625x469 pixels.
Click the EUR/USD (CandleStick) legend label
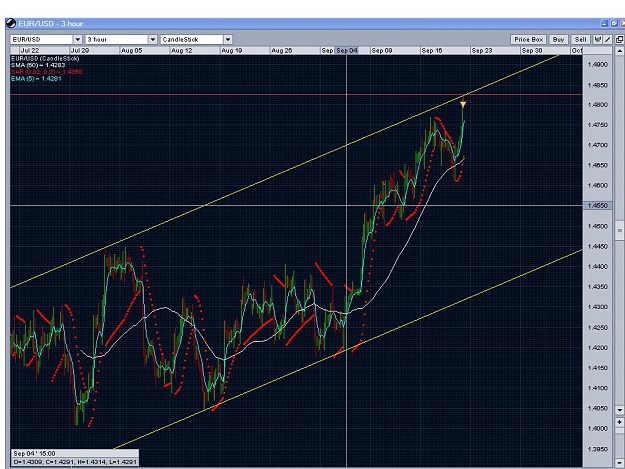tap(45, 59)
